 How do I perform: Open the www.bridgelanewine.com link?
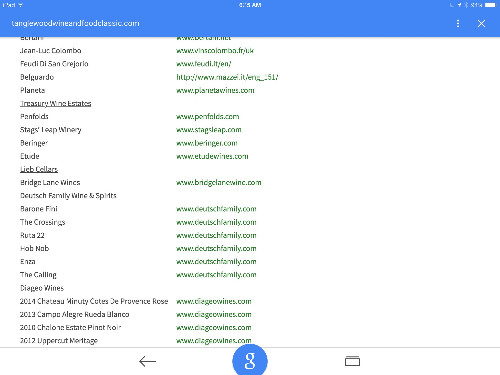pyautogui.click(x=219, y=183)
